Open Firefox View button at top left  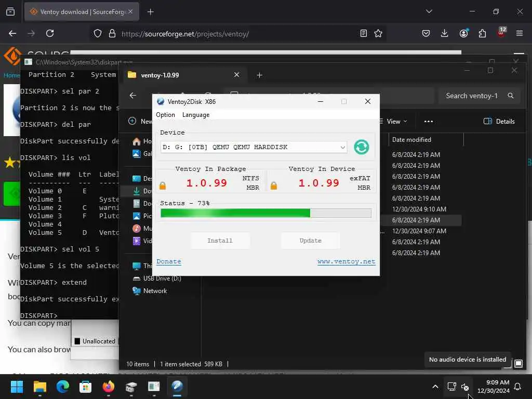10,12
